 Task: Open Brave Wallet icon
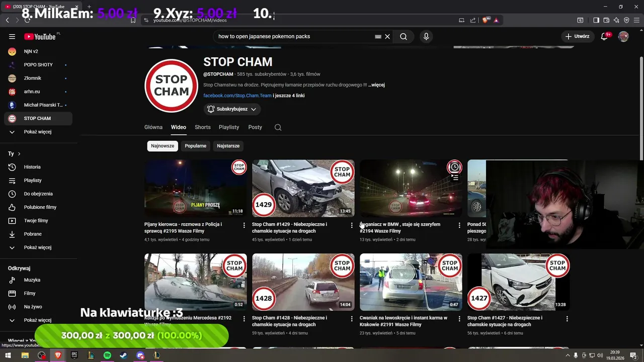[x=606, y=20]
